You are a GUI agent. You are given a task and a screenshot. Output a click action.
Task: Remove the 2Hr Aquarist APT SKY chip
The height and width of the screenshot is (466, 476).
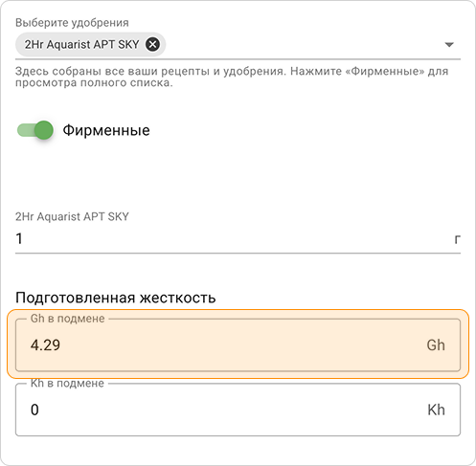tap(152, 44)
